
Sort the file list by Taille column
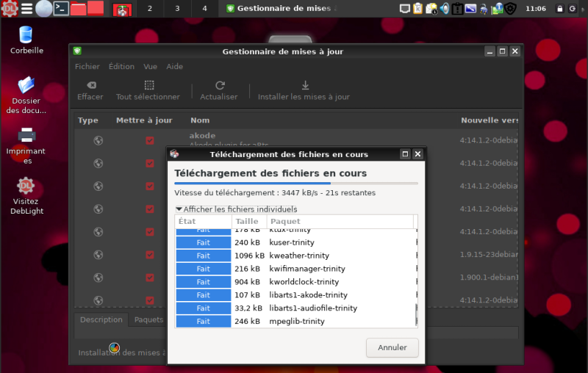[247, 221]
